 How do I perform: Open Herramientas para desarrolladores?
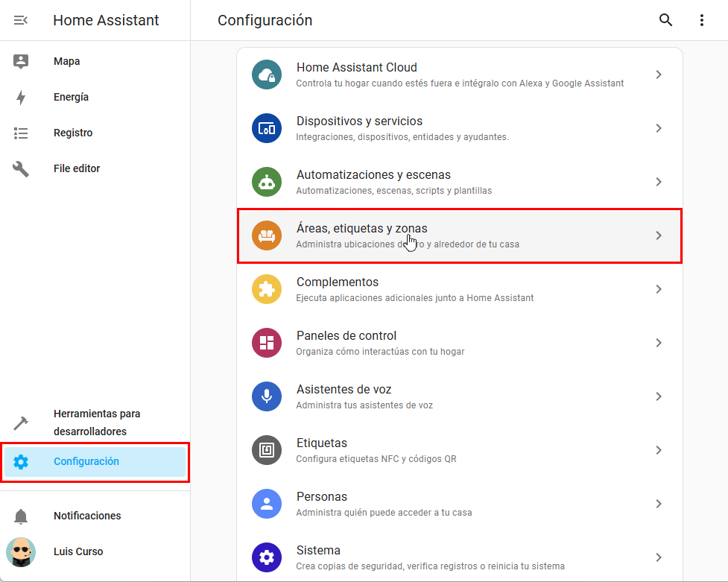(x=96, y=423)
